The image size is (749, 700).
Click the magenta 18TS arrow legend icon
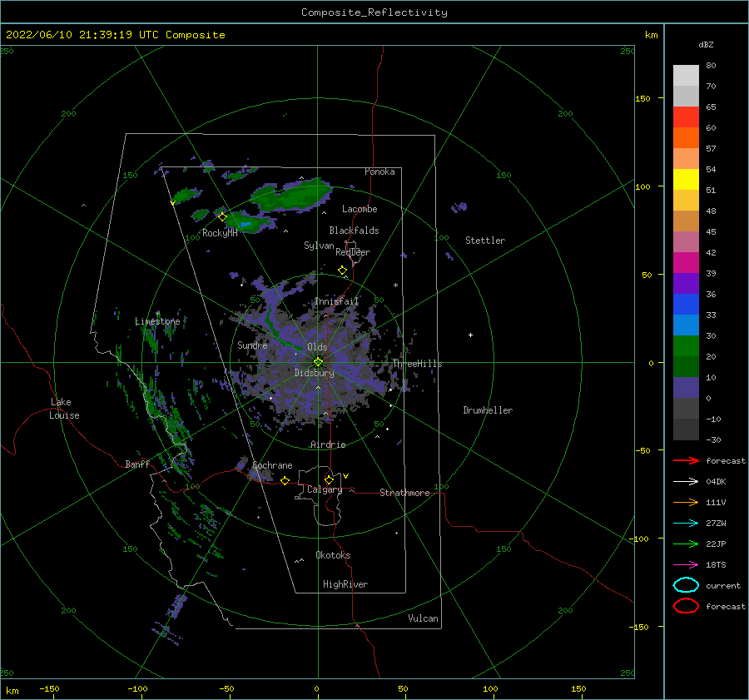point(686,565)
